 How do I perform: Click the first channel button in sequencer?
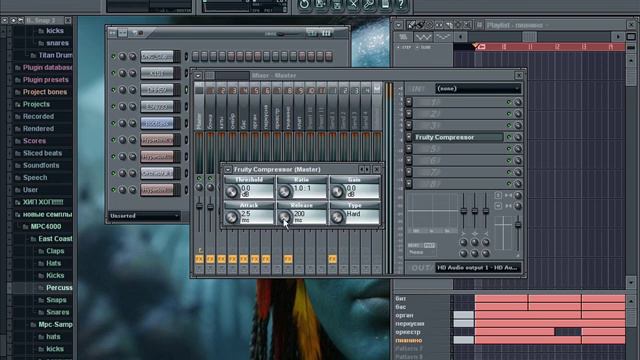[x=157, y=57]
